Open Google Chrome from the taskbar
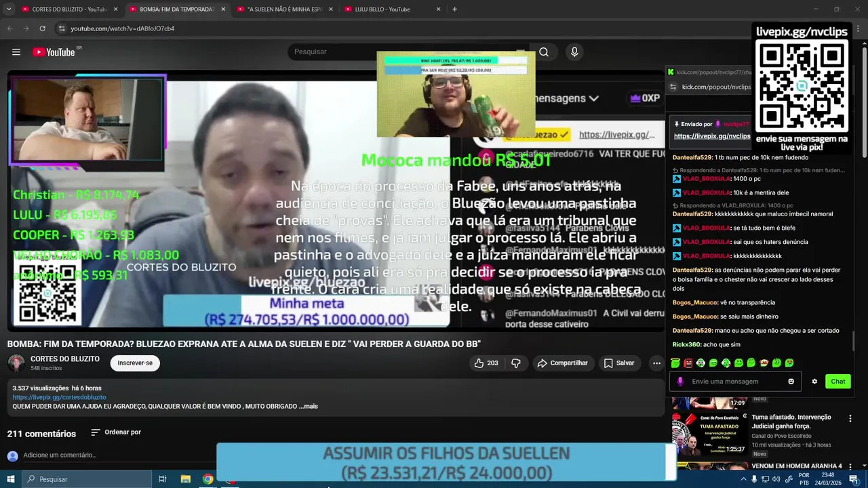The width and height of the screenshot is (868, 488). click(208, 479)
